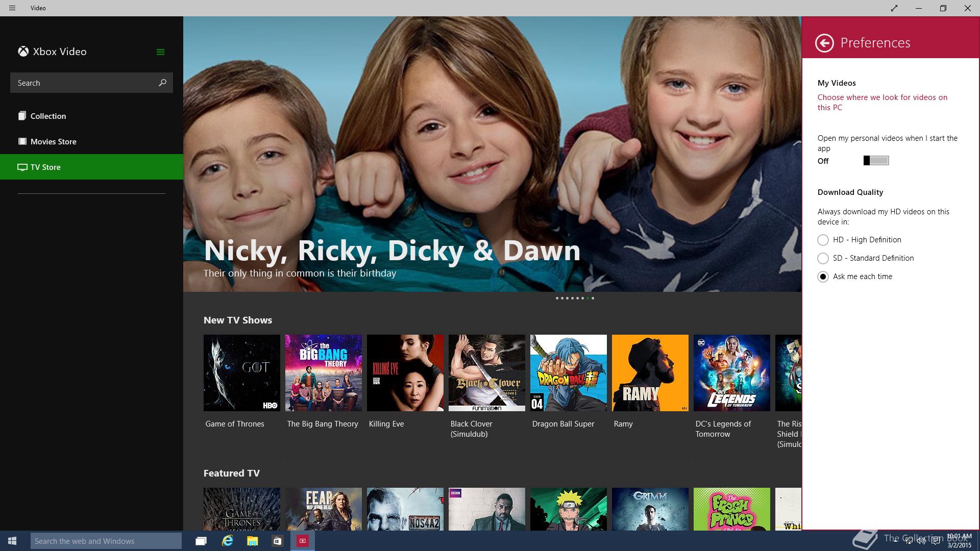980x551 pixels.
Task: Toggle open personal videos on start
Action: coord(876,161)
